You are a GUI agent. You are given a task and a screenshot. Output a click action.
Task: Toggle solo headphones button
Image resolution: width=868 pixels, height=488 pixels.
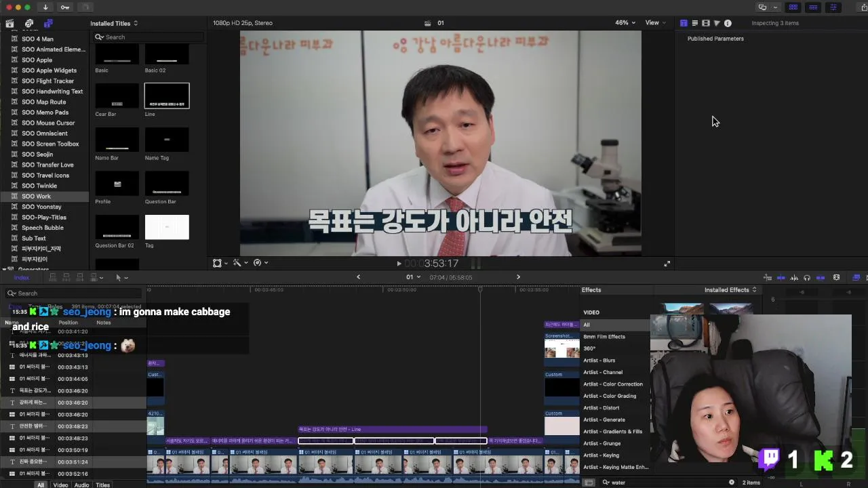tap(807, 277)
